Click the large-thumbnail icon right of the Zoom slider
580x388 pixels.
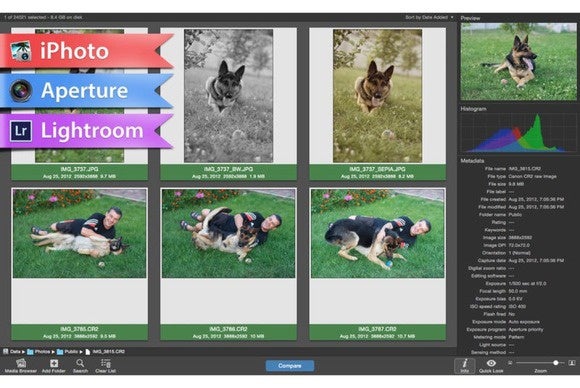[572, 363]
